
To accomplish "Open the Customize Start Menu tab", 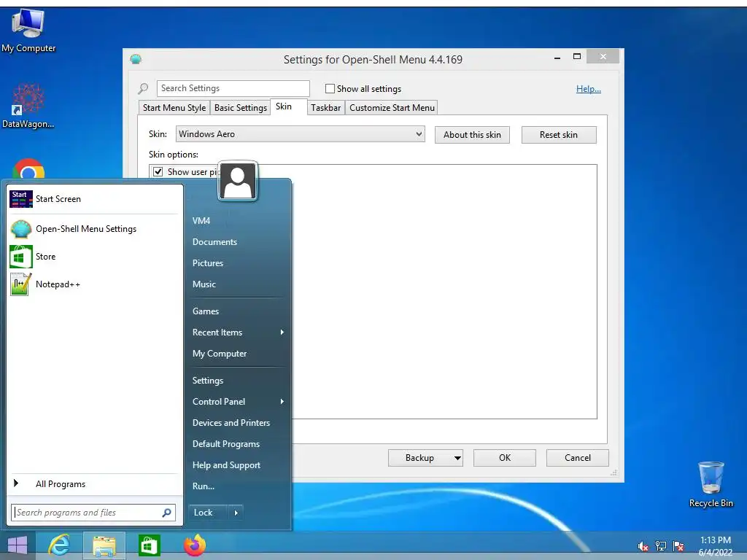I will tap(392, 108).
